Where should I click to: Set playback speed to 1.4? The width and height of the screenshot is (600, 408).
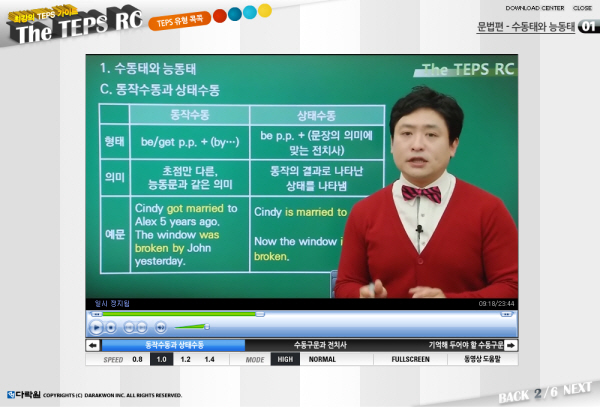(x=209, y=359)
